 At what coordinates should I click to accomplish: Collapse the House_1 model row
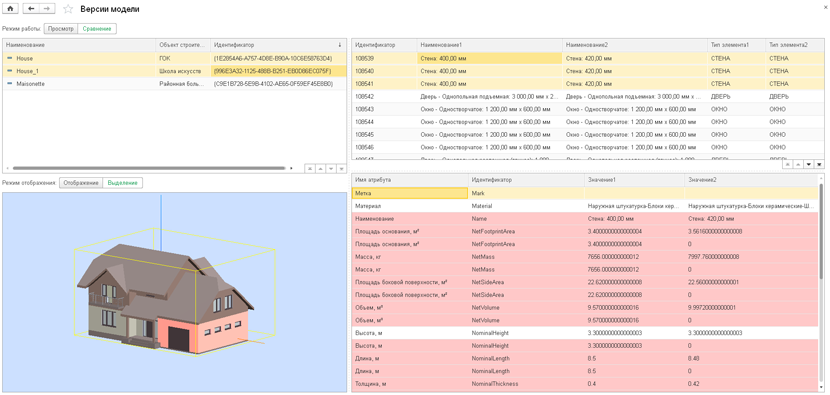point(10,71)
